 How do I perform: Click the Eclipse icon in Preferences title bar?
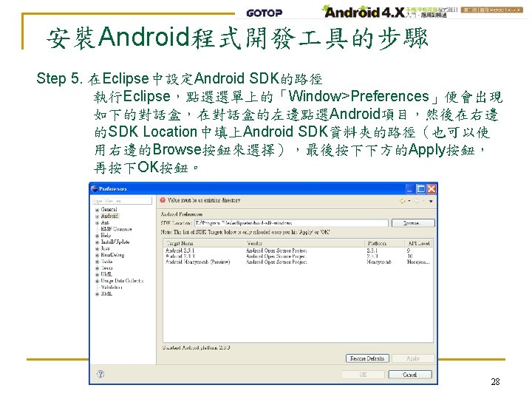click(x=95, y=188)
